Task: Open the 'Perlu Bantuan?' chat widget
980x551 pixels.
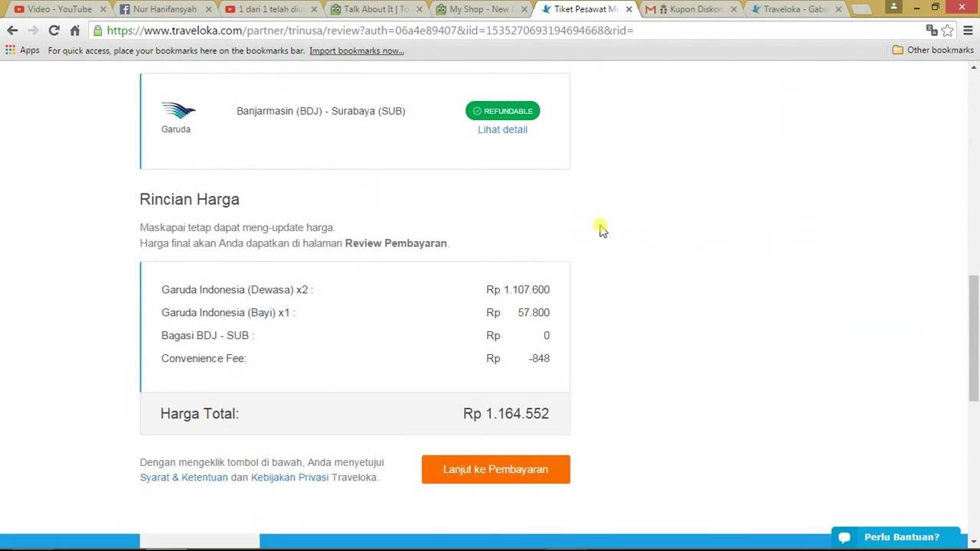Action: 896,537
